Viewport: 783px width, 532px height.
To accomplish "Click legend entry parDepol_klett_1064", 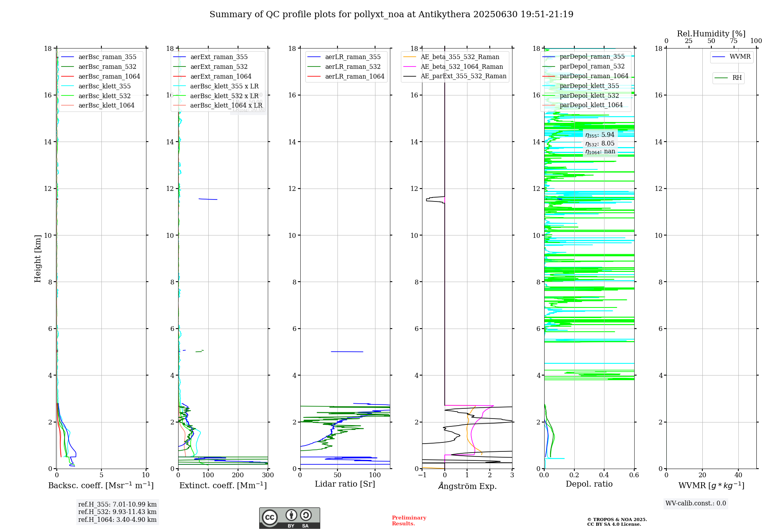I will click(583, 105).
